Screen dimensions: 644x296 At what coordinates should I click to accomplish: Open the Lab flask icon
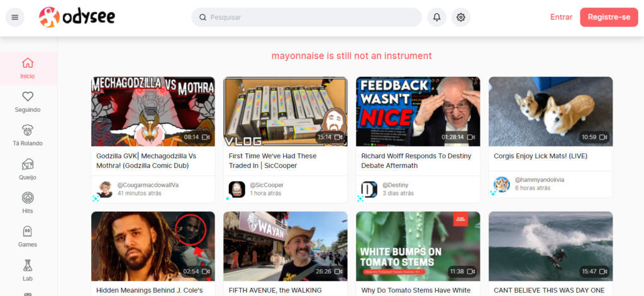point(28,265)
